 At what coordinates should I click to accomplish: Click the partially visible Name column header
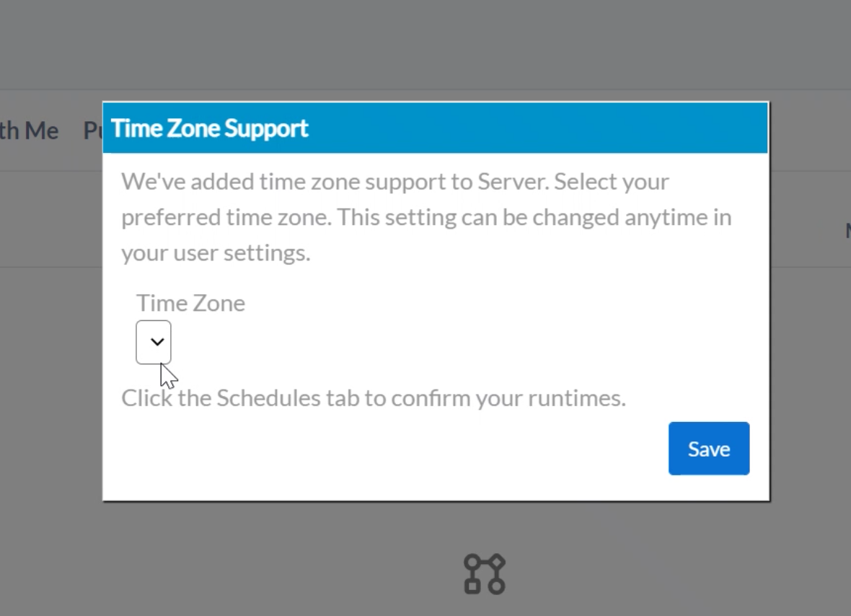[847, 229]
